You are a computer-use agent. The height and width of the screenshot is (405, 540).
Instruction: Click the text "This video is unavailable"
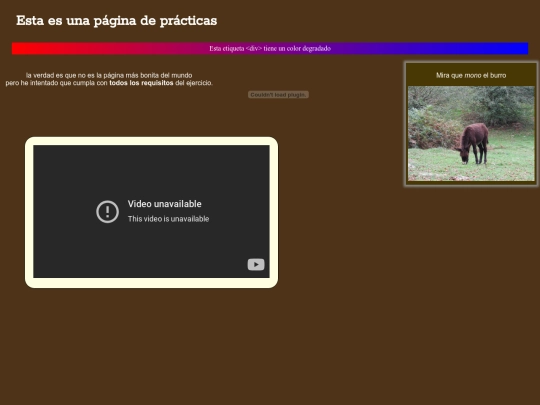tap(168, 219)
